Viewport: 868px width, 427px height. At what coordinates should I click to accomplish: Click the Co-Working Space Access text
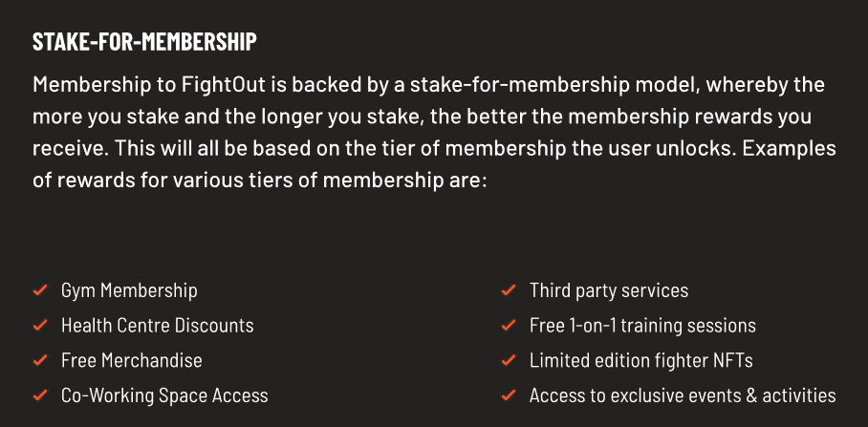164,395
